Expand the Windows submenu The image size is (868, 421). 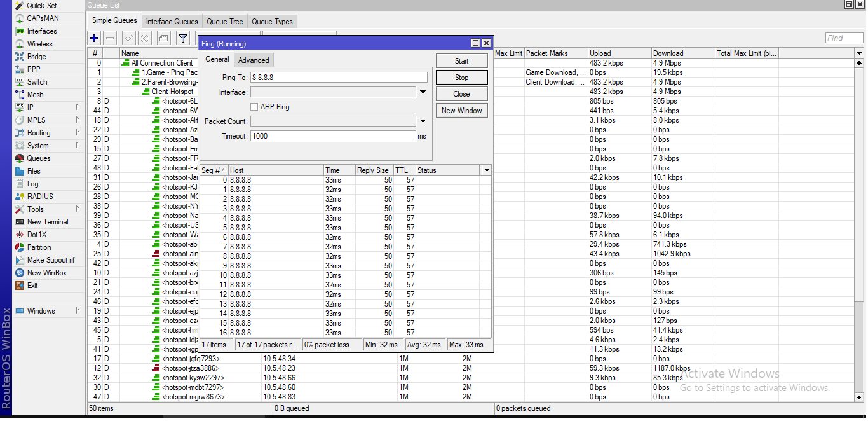[x=78, y=311]
